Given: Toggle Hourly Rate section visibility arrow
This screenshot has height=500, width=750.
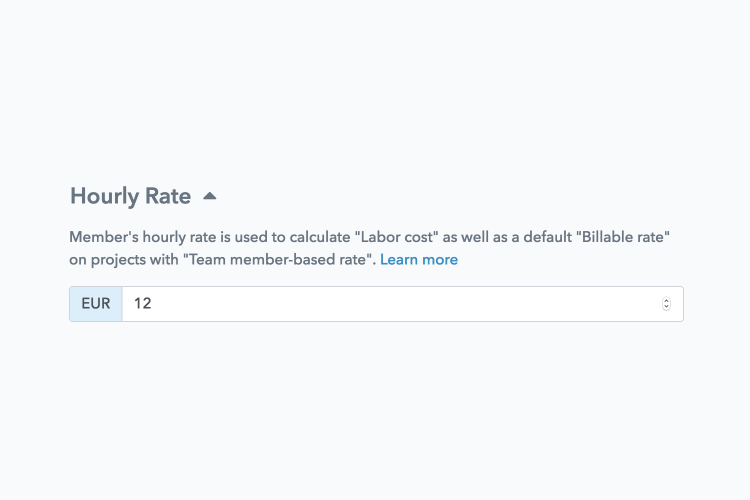Looking at the screenshot, I should pos(210,196).
